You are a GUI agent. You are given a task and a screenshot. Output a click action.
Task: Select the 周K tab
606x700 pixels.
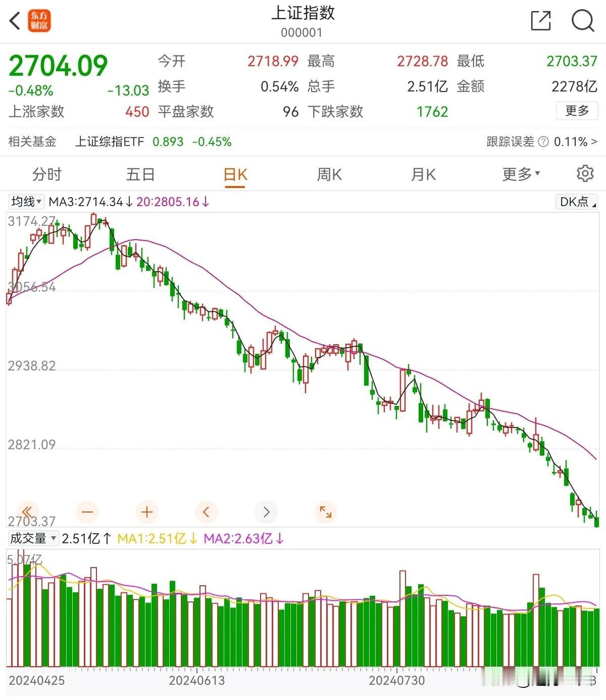329,174
